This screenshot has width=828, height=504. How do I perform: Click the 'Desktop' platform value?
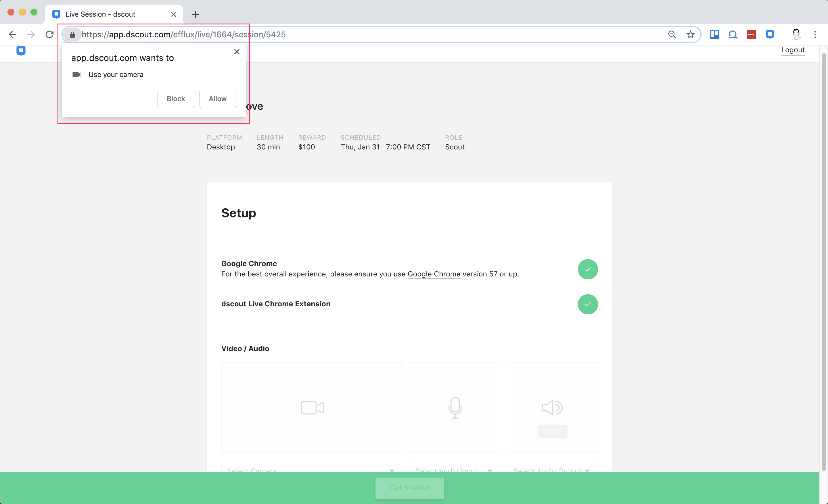[221, 147]
